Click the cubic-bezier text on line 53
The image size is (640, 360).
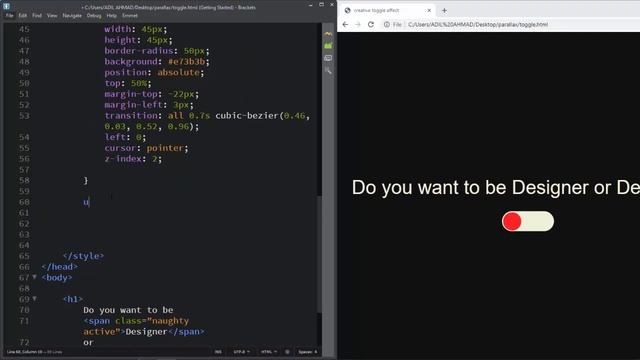247,116
